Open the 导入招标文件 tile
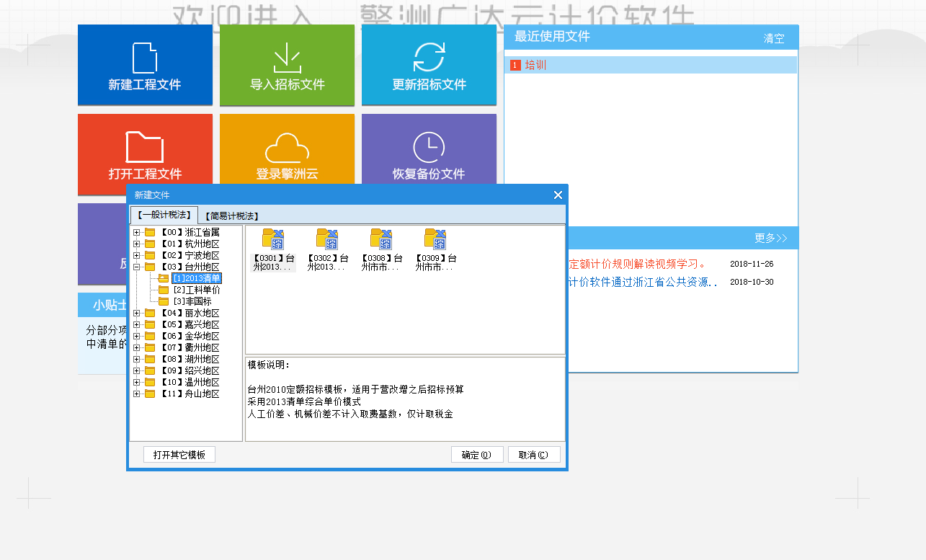Screen dimensions: 926x560 [x=287, y=65]
